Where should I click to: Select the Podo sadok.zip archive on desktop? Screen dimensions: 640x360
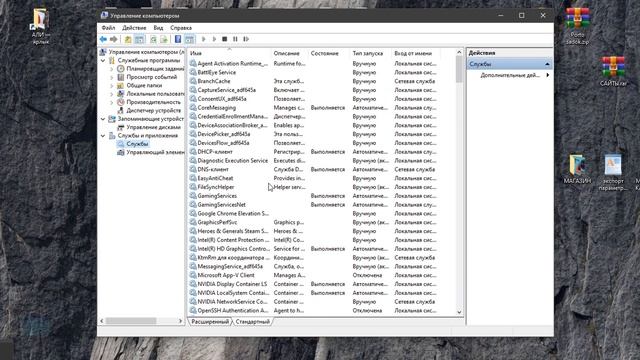click(x=577, y=26)
